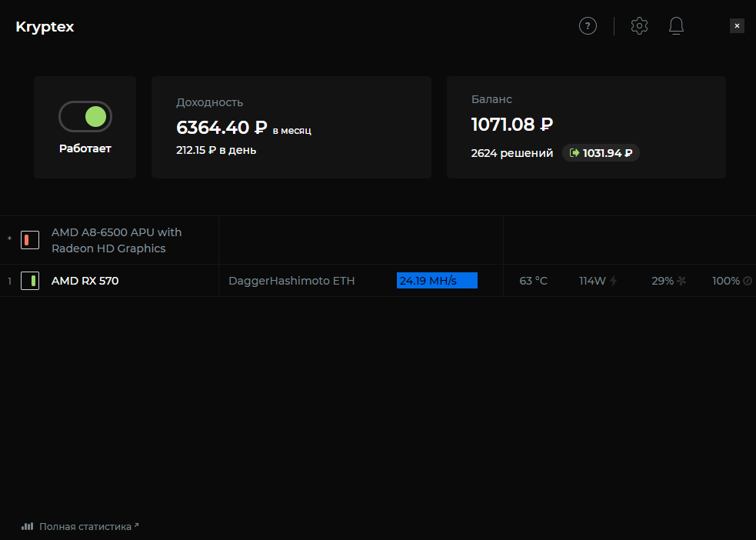The height and width of the screenshot is (540, 756).
Task: Click the Kryptex logo title
Action: [x=45, y=27]
